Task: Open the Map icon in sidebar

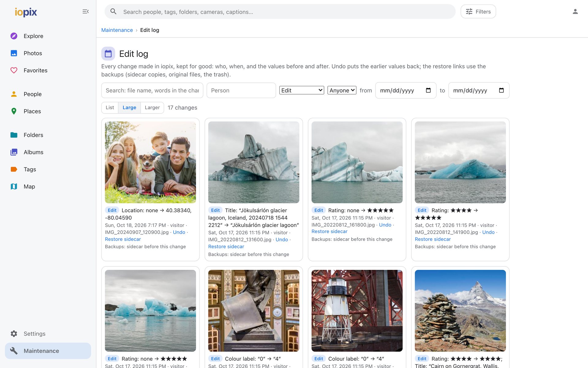Action: (14, 186)
